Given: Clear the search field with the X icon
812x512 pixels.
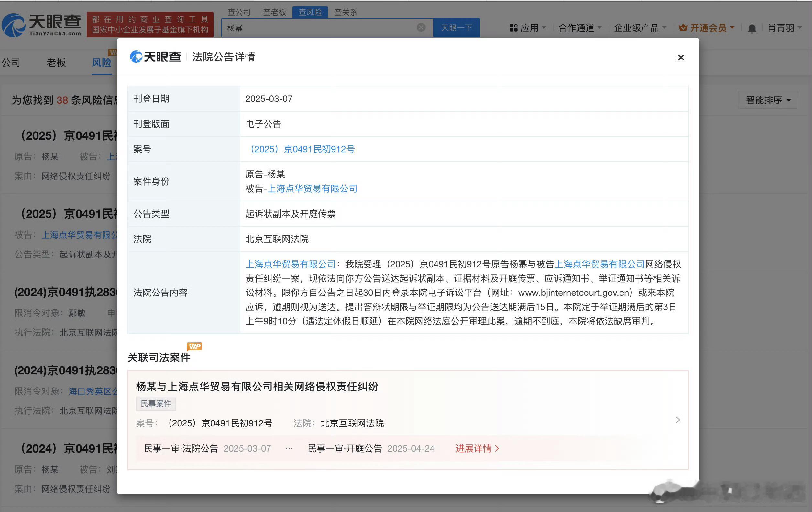Looking at the screenshot, I should tap(421, 27).
